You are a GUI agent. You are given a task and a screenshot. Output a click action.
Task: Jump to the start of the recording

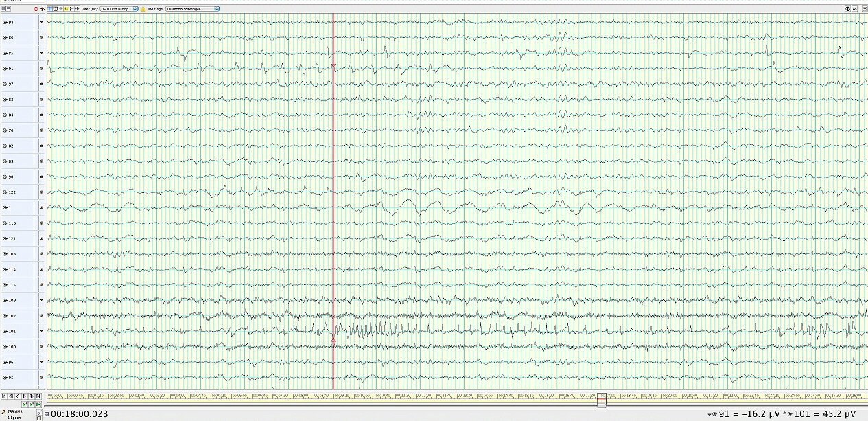tap(4, 396)
